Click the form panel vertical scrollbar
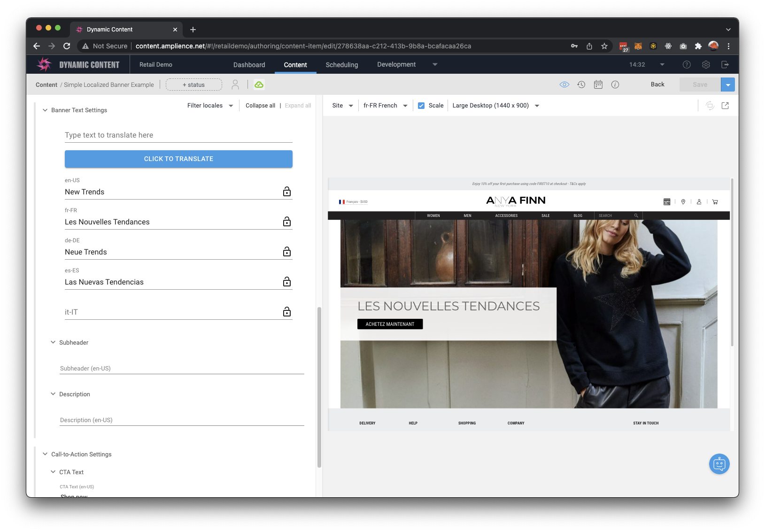The image size is (765, 532). click(x=319, y=387)
